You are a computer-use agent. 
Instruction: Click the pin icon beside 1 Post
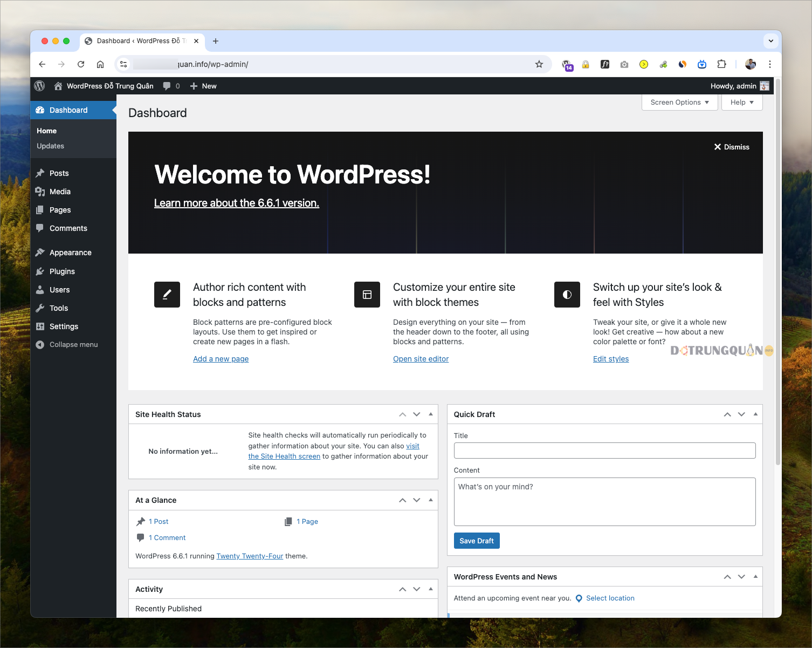coord(141,521)
